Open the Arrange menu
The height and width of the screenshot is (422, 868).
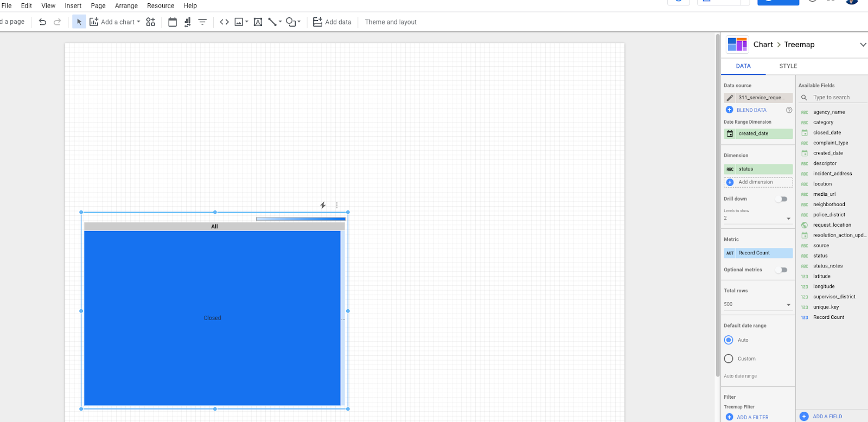tap(126, 6)
